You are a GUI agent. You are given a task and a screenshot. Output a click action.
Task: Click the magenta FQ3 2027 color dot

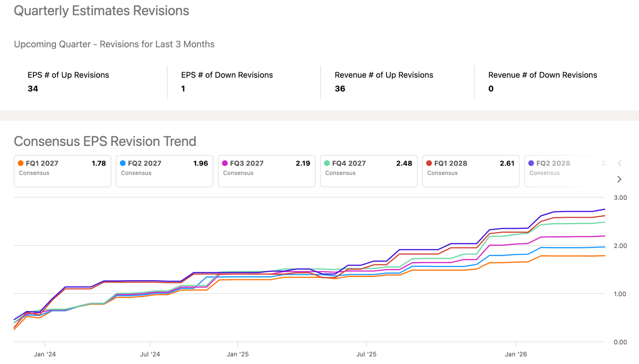225,163
